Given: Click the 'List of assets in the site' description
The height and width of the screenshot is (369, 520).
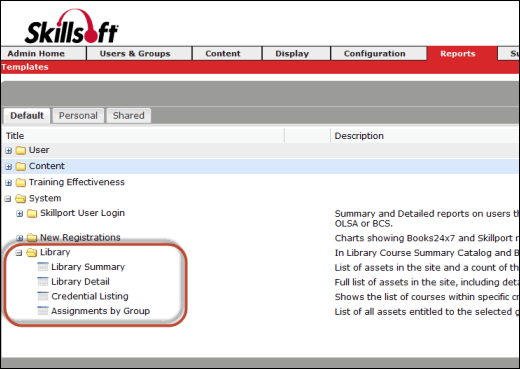Looking at the screenshot, I should pyautogui.click(x=427, y=268).
